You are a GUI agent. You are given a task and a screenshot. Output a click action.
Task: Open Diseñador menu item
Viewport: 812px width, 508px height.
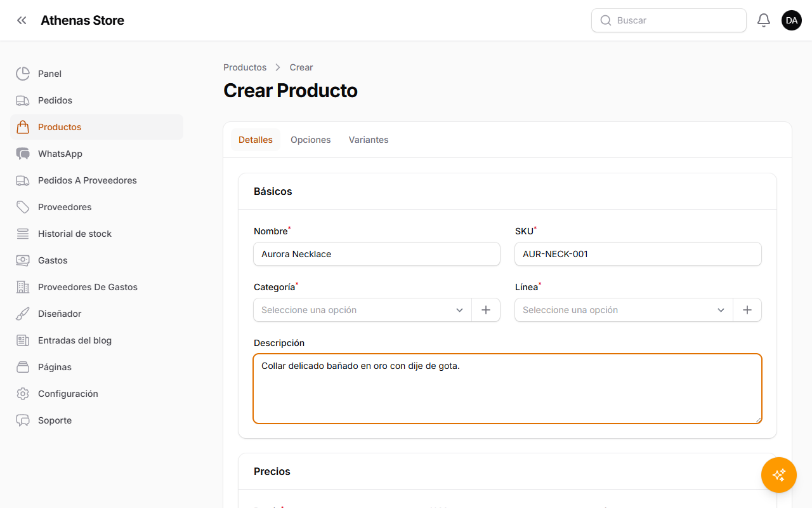(96, 314)
